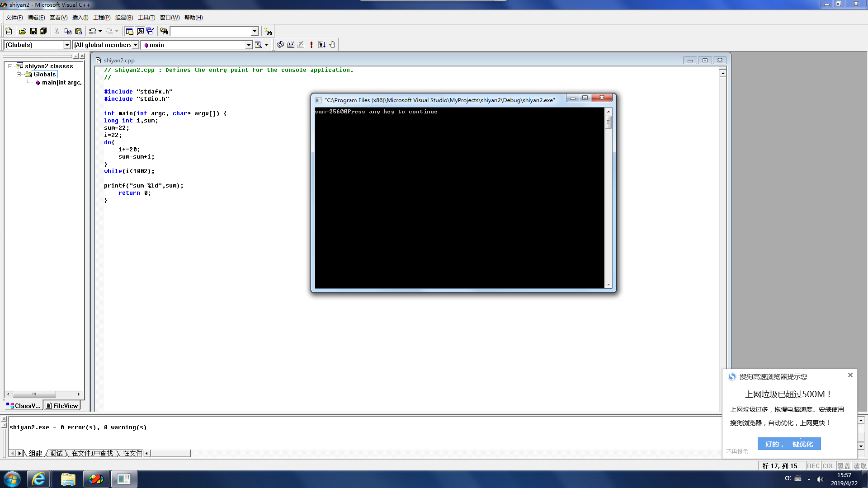
Task: Toggle the Workspace window button
Action: pyautogui.click(x=129, y=31)
